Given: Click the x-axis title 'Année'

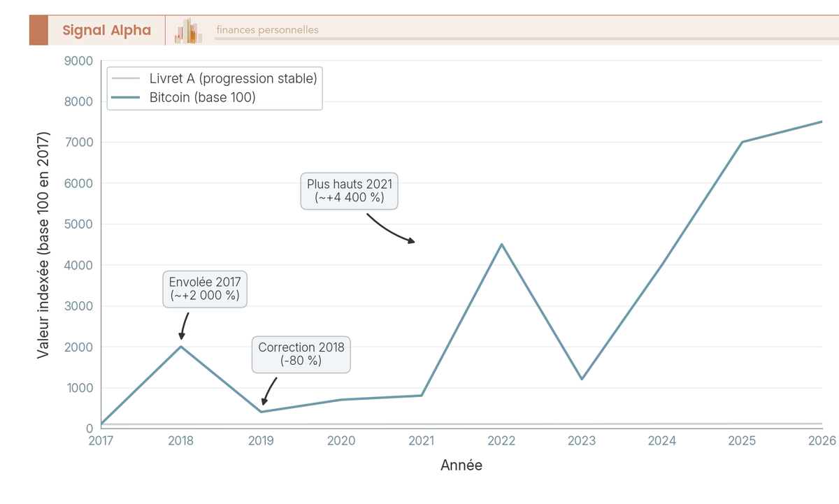Looking at the screenshot, I should [461, 465].
